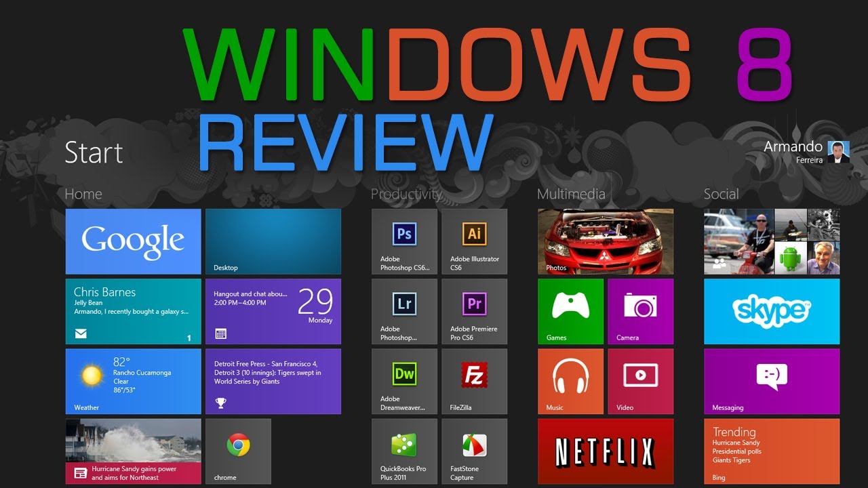
Task: Open the Bing Trending tile
Action: [x=772, y=451]
